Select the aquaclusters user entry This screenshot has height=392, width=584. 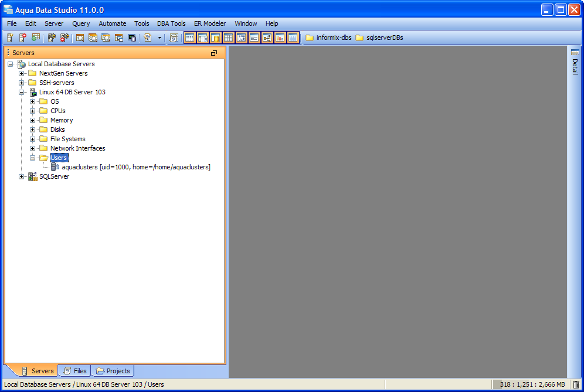click(x=136, y=167)
